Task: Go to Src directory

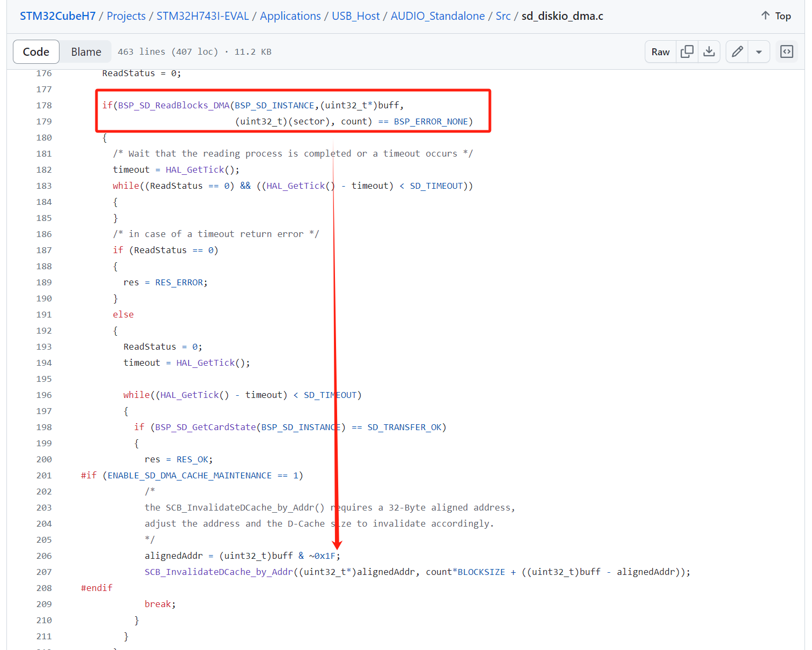Action: click(503, 16)
